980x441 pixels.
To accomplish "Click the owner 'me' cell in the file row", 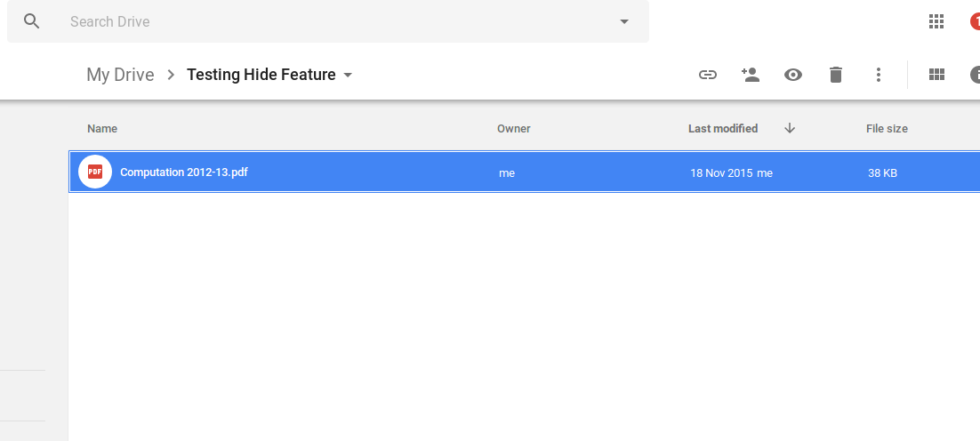I will point(507,173).
